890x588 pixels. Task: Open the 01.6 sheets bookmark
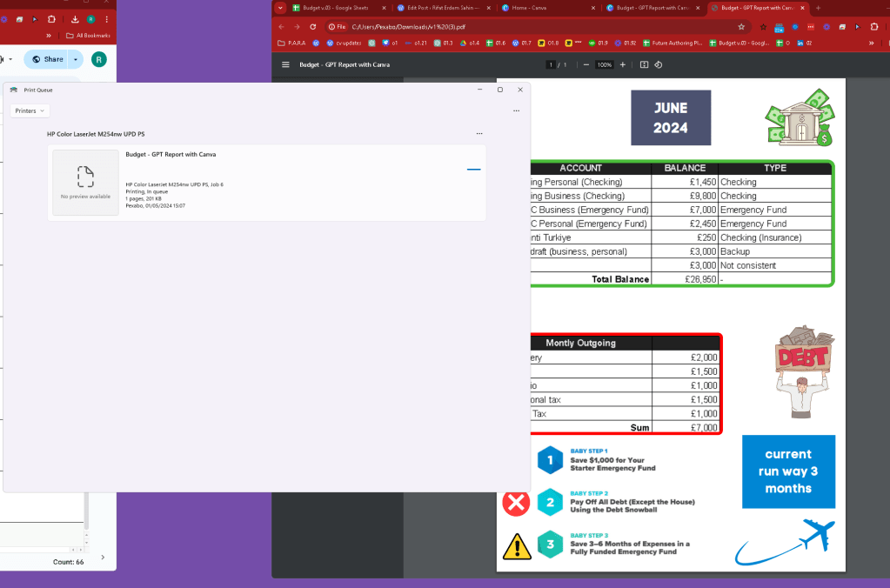[496, 43]
